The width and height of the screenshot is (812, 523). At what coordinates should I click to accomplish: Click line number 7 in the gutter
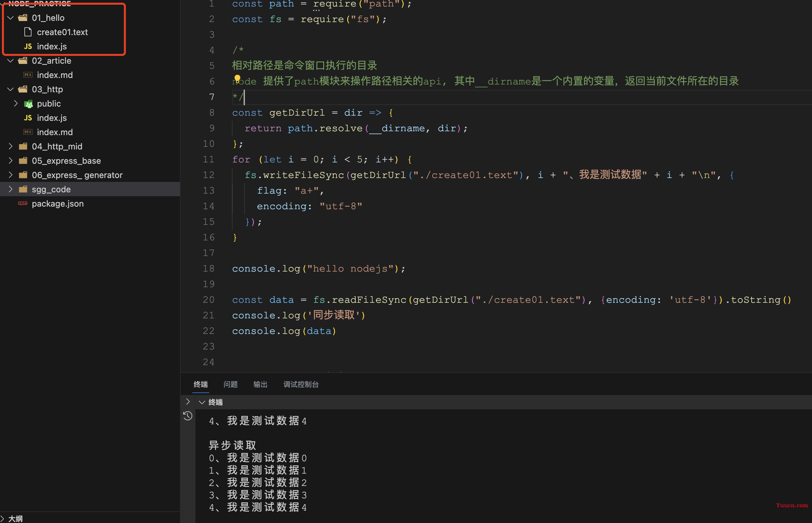point(212,97)
